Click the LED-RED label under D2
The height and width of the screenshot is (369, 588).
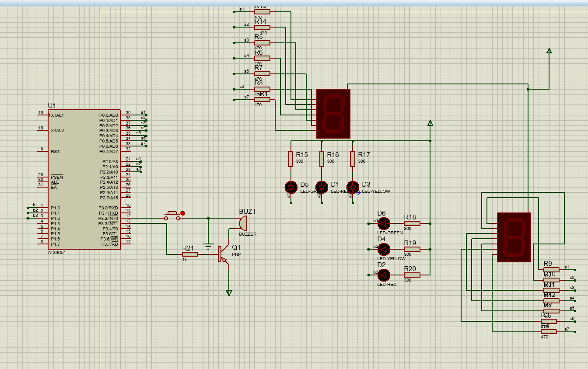[x=387, y=285]
